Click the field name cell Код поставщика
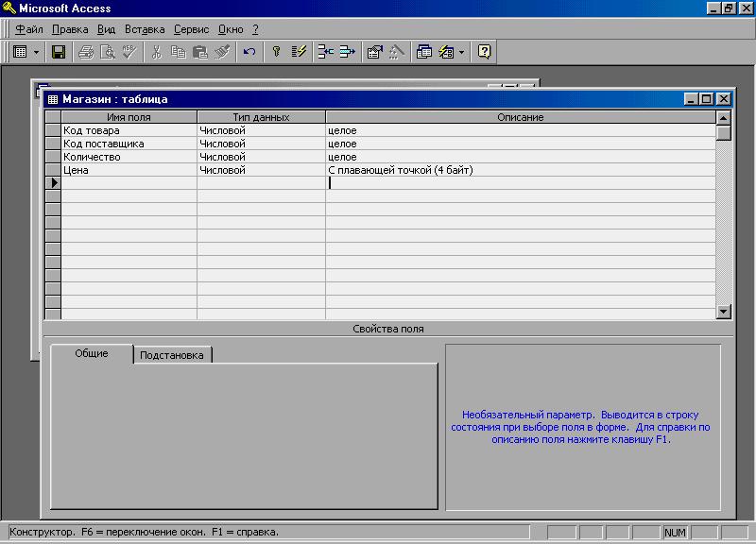Screen dimensions: 756x544 (x=129, y=144)
